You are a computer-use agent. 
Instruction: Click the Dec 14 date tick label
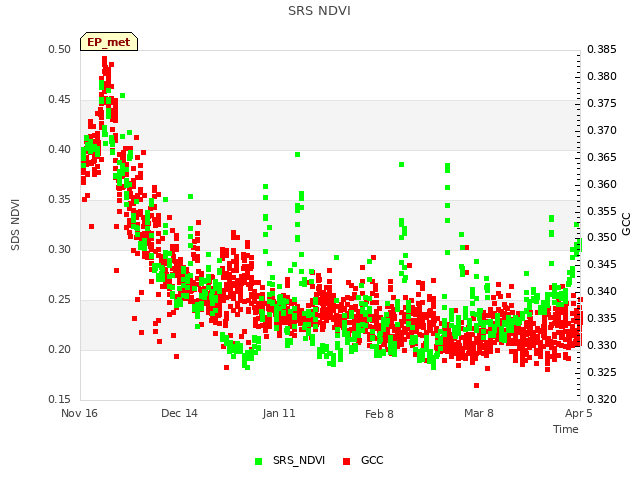click(x=179, y=413)
